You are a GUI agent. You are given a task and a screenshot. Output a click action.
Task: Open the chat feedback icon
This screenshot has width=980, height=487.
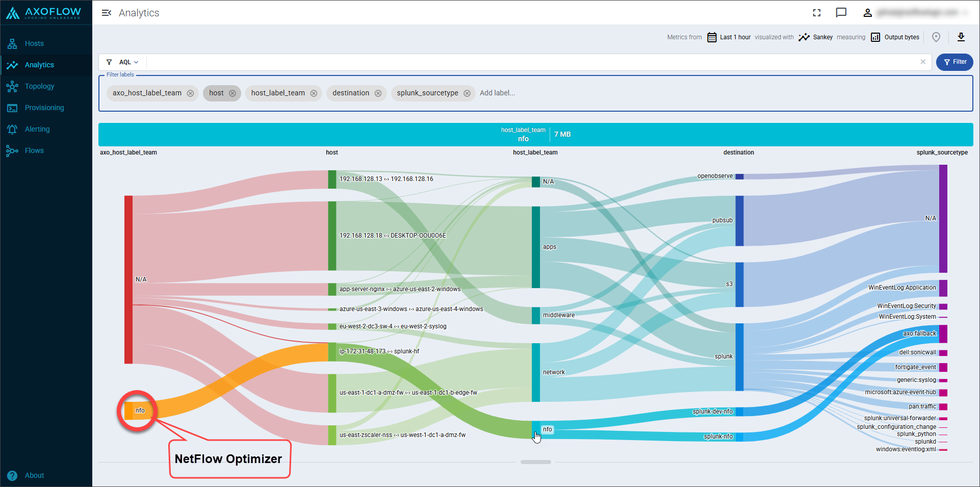841,13
